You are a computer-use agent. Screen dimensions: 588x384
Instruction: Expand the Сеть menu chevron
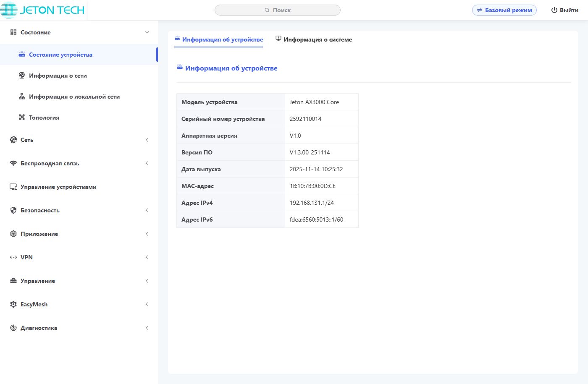147,140
